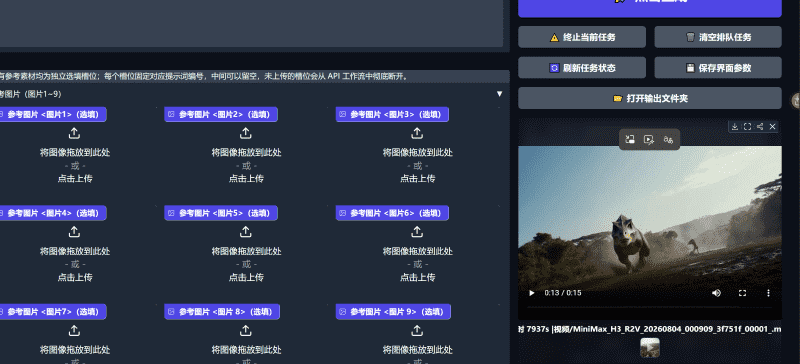
Task: Click the 参考图片 <图片2>(选填) label
Action: tap(221, 114)
